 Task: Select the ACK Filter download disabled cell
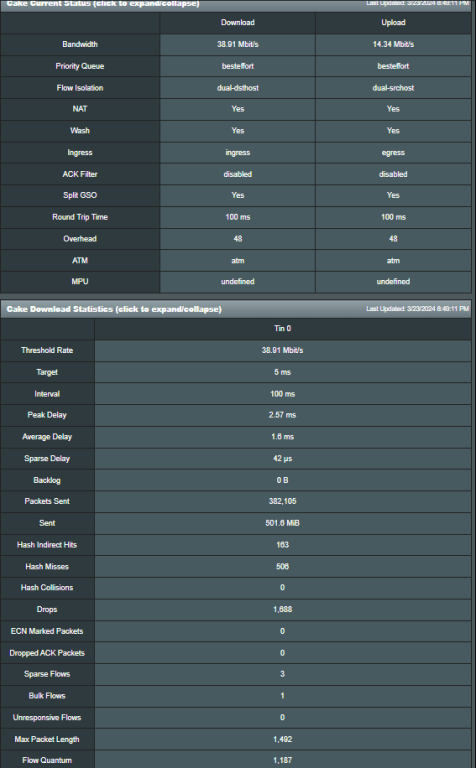pyautogui.click(x=238, y=174)
